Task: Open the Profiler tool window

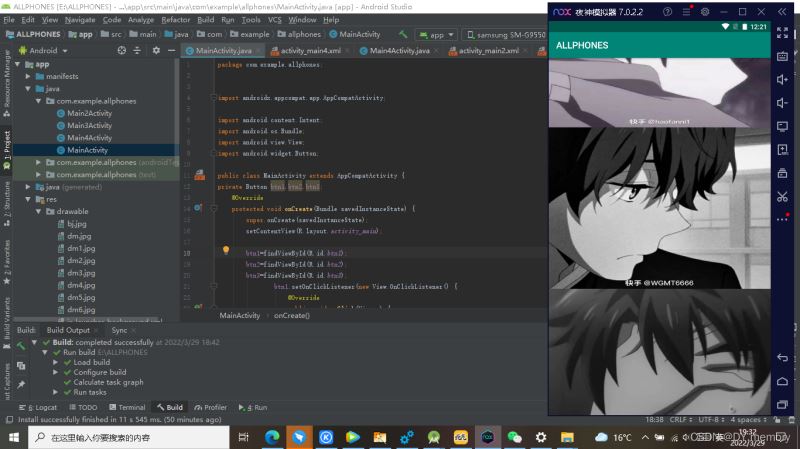Action: [x=210, y=407]
